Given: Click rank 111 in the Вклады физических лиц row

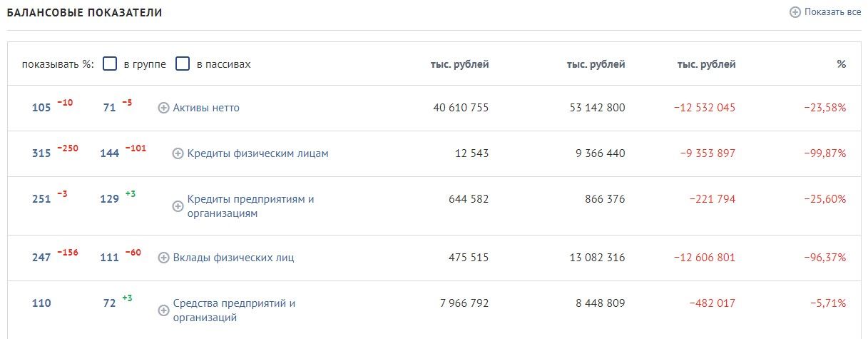Looking at the screenshot, I should point(109,258).
